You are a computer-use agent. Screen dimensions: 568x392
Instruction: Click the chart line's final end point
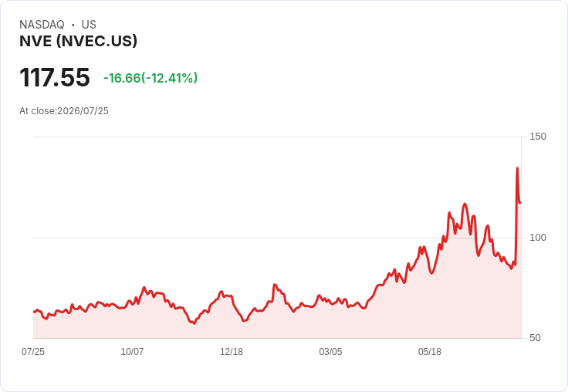520,202
